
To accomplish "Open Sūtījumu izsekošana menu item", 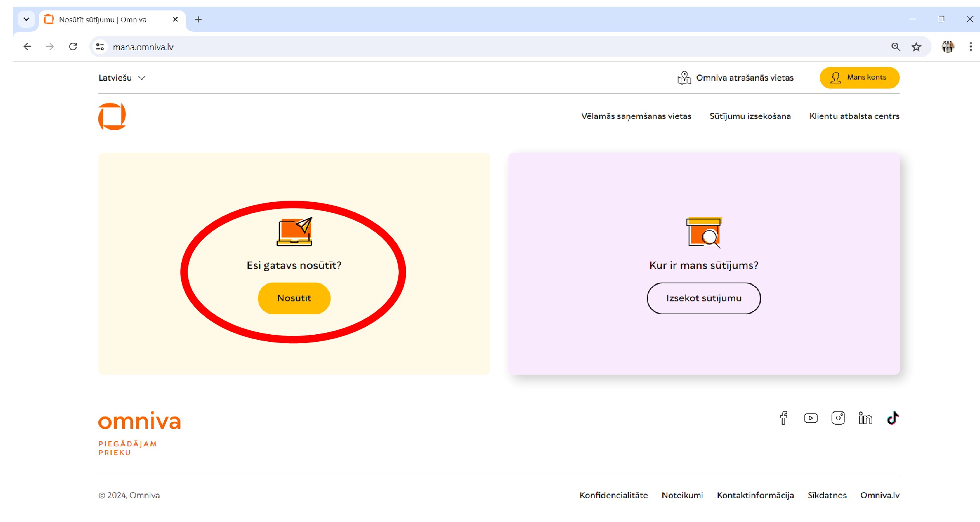I will coord(750,116).
